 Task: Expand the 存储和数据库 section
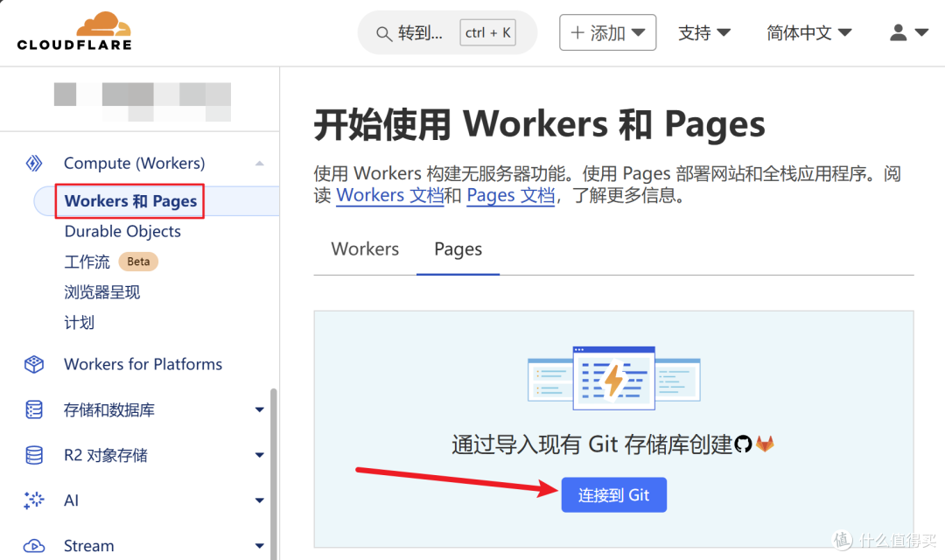click(x=259, y=409)
